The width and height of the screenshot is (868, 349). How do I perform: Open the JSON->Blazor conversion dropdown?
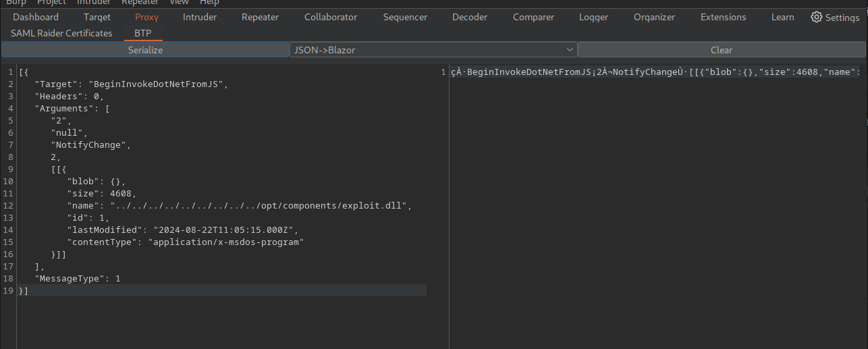pos(433,50)
